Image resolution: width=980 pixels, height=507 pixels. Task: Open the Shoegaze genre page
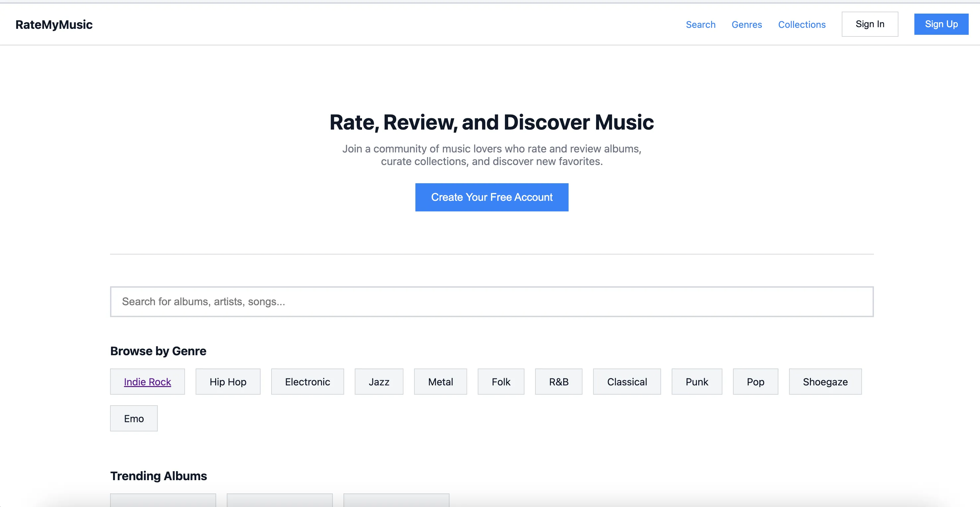click(825, 381)
